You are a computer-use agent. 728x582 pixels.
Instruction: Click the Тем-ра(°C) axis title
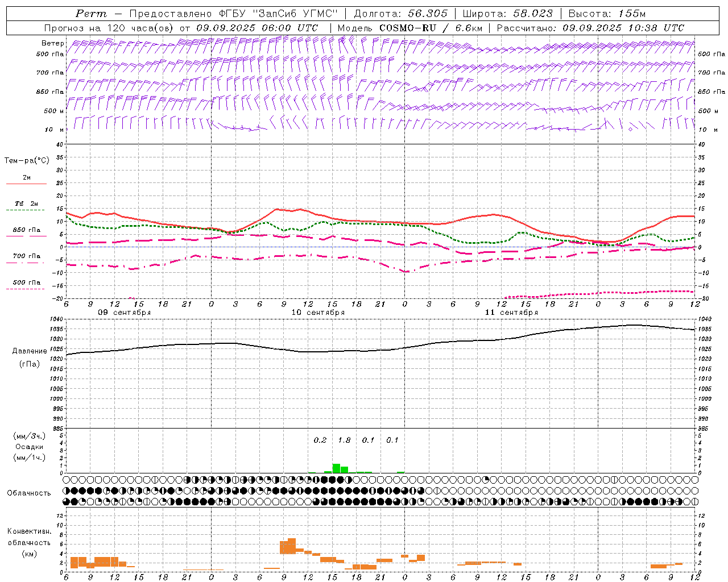click(27, 161)
